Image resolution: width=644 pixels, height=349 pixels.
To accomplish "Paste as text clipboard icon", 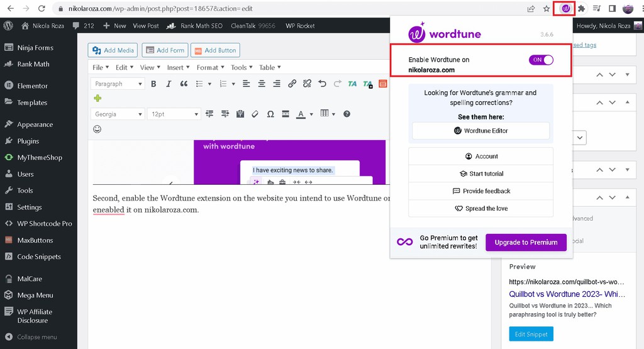I will (240, 114).
